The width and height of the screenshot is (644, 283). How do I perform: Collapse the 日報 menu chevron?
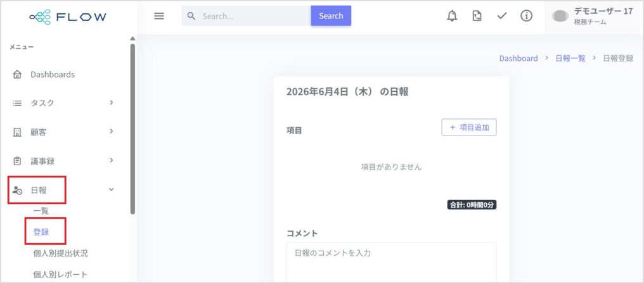[x=112, y=189]
